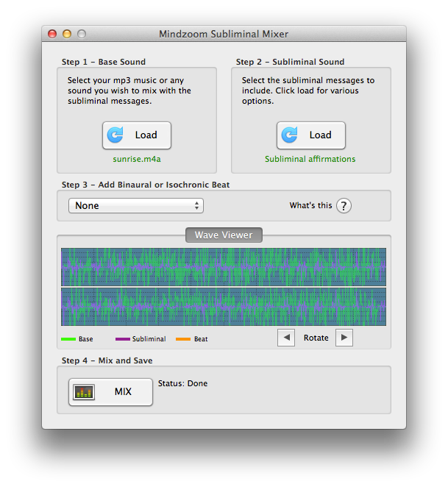Click Load button for Step 1 base sound
This screenshot has height=487, width=448.
pyautogui.click(x=137, y=135)
